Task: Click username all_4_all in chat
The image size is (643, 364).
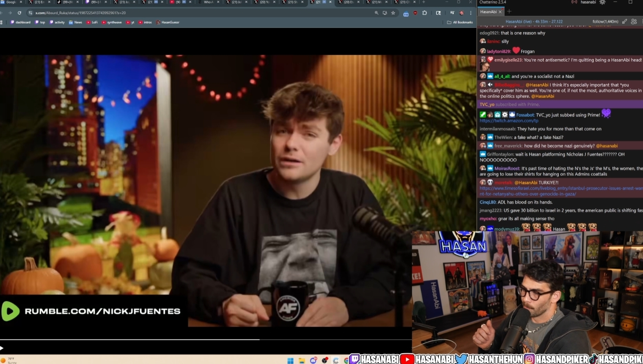Action: tap(502, 77)
